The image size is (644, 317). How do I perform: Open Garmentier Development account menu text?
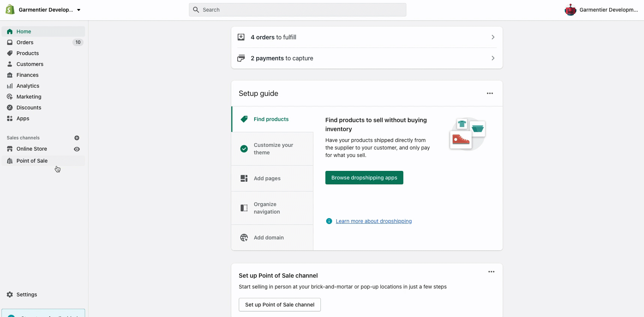[x=608, y=10]
